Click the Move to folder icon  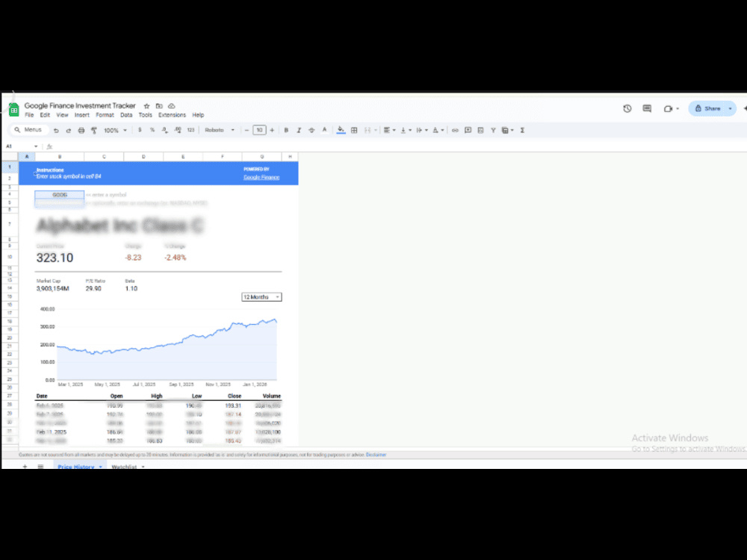159,106
